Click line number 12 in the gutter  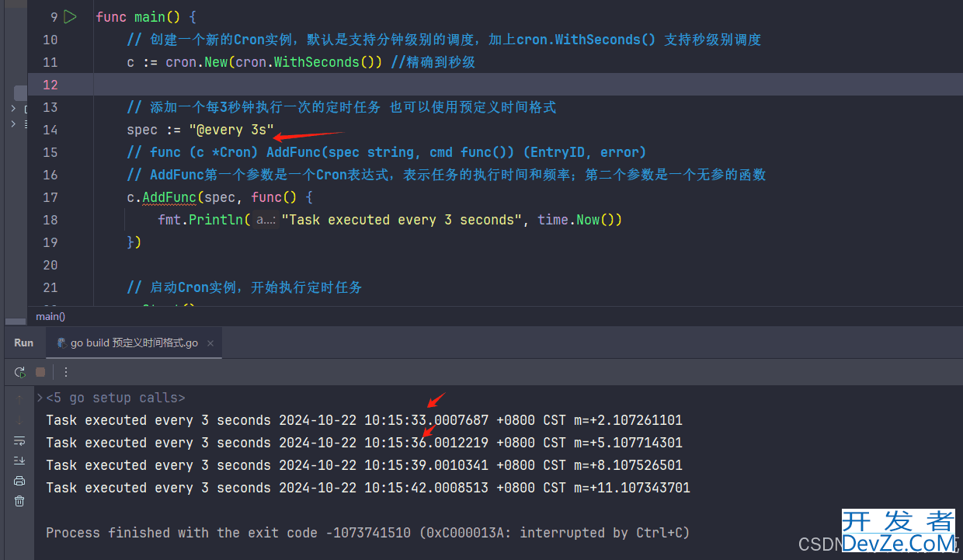[50, 85]
